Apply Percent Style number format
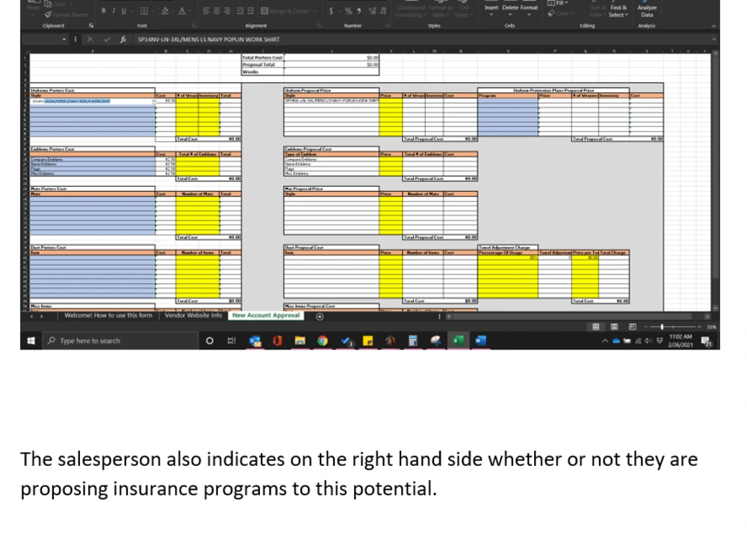The image size is (747, 560). pos(348,11)
